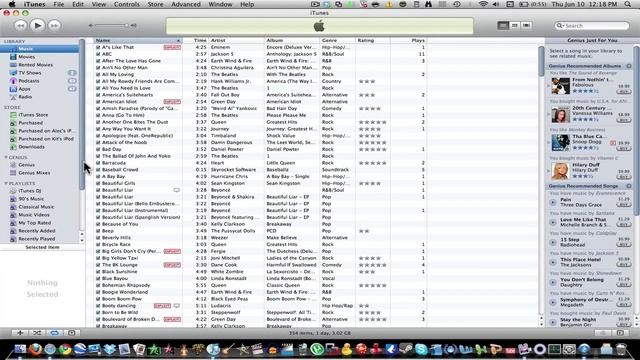
Task: Buy the From Nothin' album by Fabolous
Action: [623, 92]
